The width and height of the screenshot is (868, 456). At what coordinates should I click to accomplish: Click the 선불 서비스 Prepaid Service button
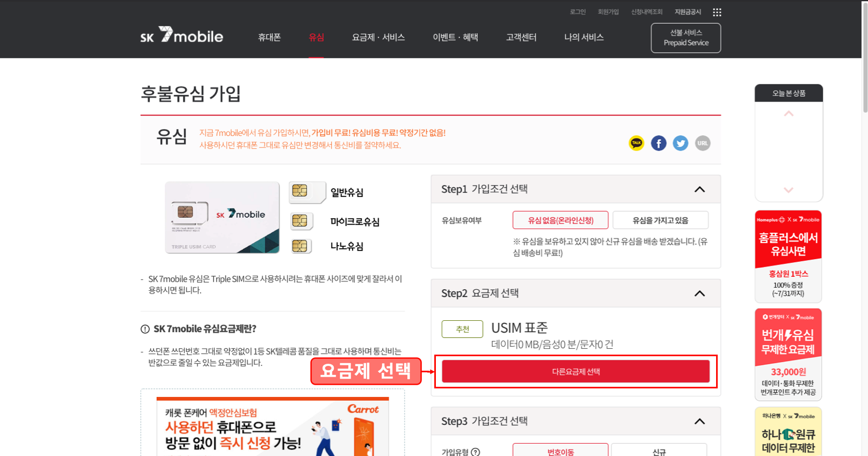pyautogui.click(x=685, y=38)
